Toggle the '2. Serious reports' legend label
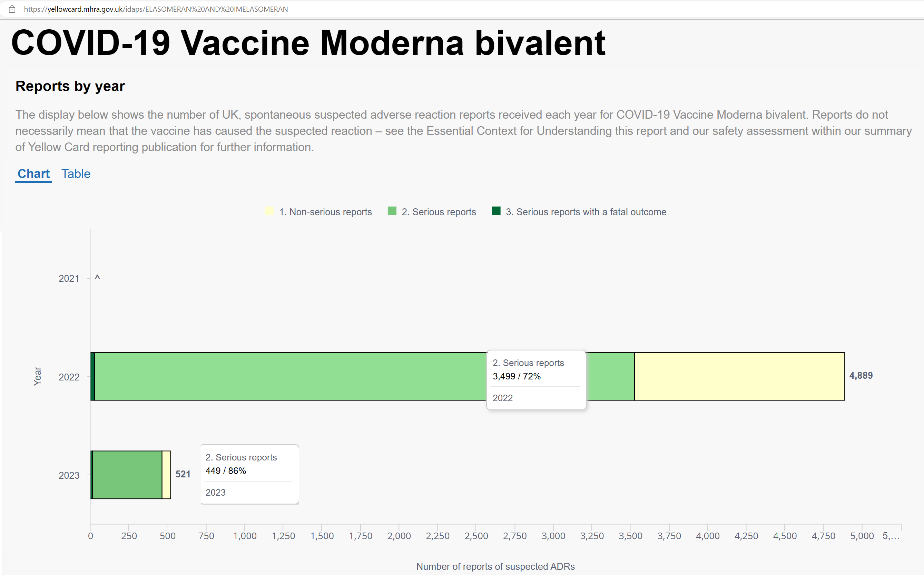924x575 pixels. (439, 212)
